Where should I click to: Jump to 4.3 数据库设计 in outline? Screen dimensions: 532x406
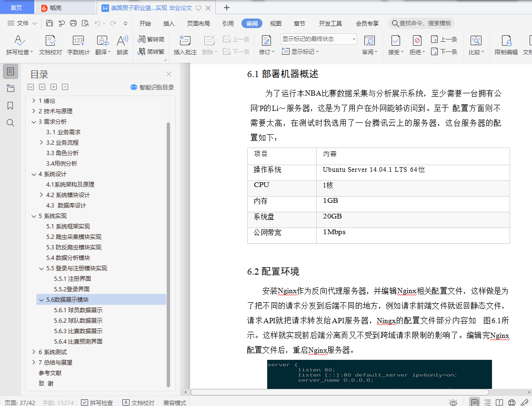[x=67, y=206]
